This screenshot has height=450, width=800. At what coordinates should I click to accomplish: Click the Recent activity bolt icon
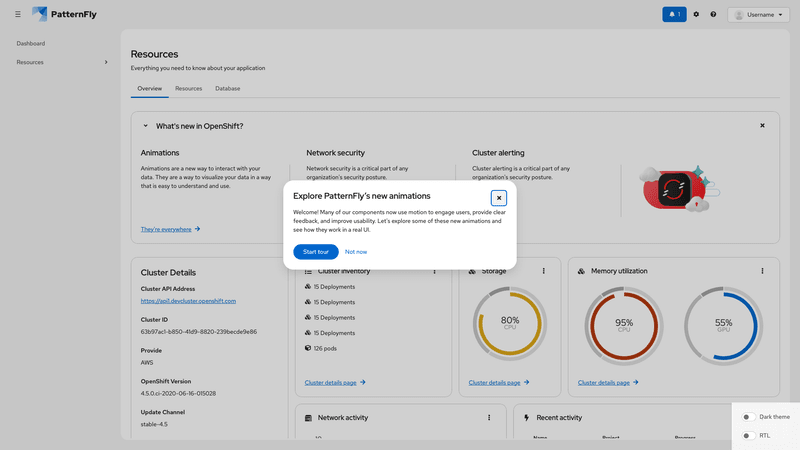pos(527,417)
